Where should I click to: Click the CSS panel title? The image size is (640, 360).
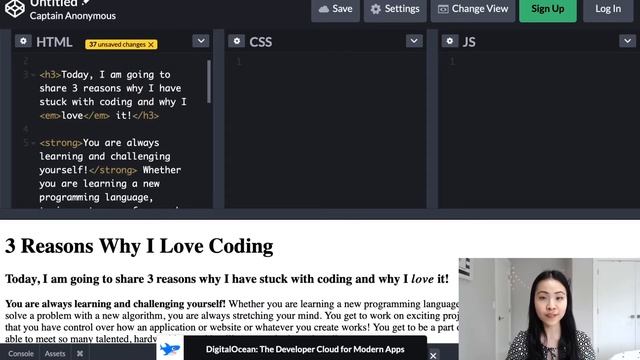pyautogui.click(x=260, y=42)
